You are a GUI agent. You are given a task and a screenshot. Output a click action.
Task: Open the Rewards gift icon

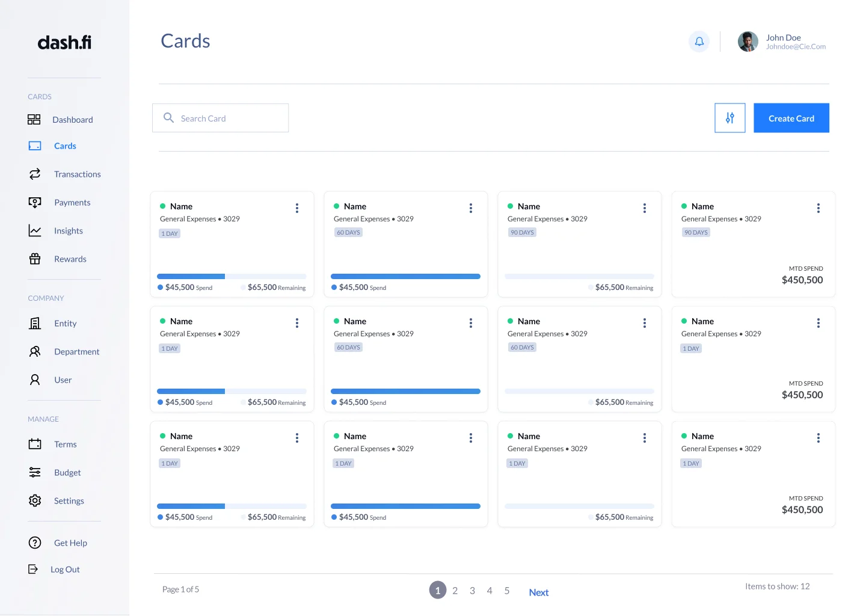35,259
